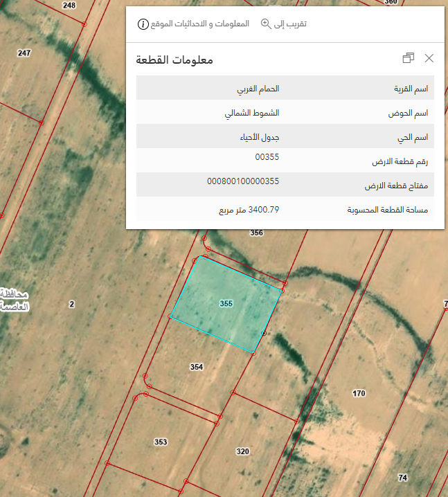The width and height of the screenshot is (448, 497).
Task: Click the معلومات القطعة popup title
Action: (174, 60)
